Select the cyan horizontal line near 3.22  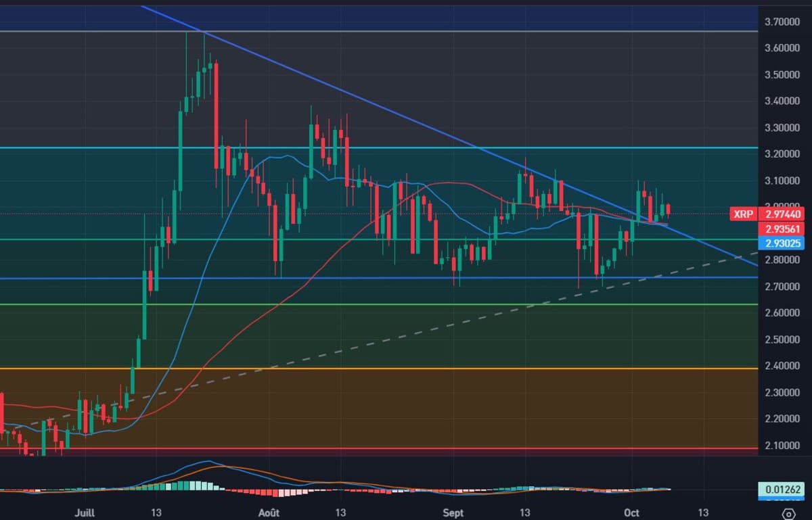406,147
